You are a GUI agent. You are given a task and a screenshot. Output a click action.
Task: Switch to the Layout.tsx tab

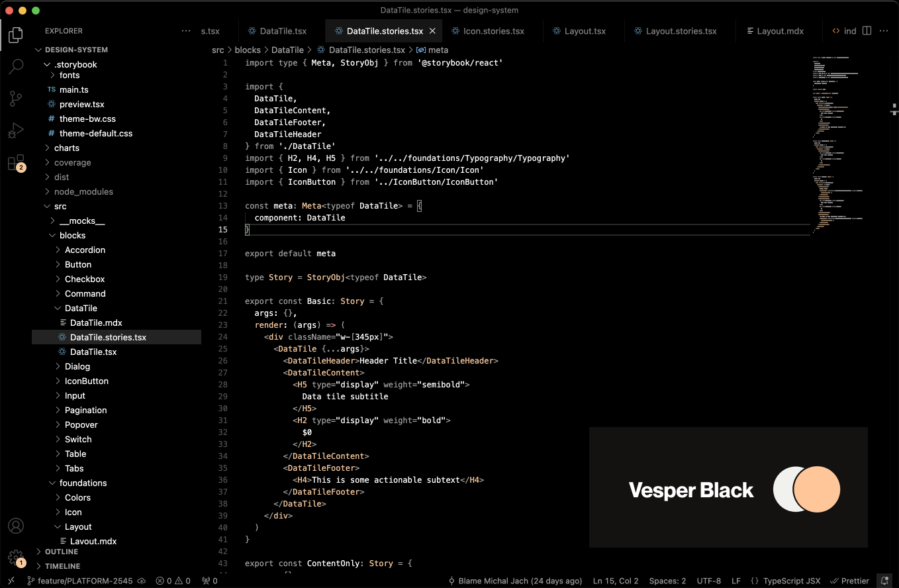click(x=585, y=31)
